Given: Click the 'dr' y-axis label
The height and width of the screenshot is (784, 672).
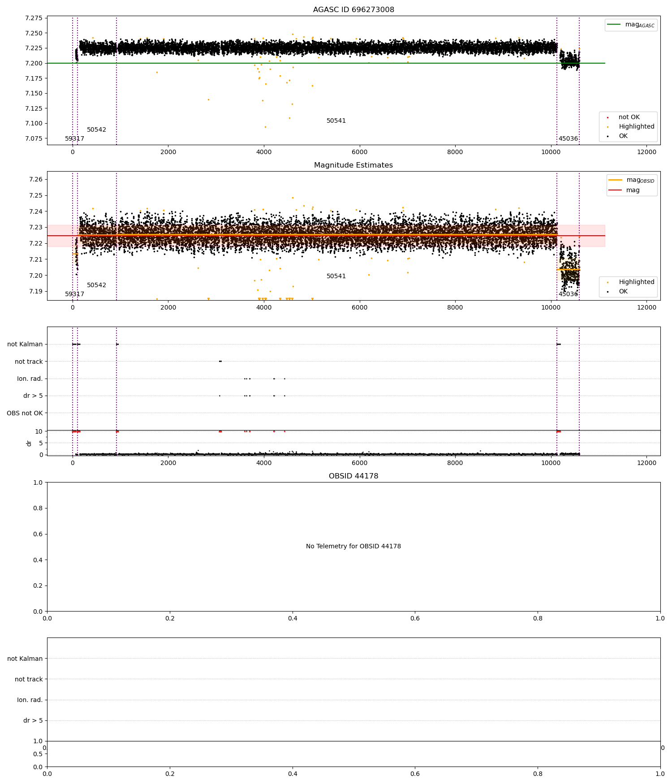Looking at the screenshot, I should [29, 443].
